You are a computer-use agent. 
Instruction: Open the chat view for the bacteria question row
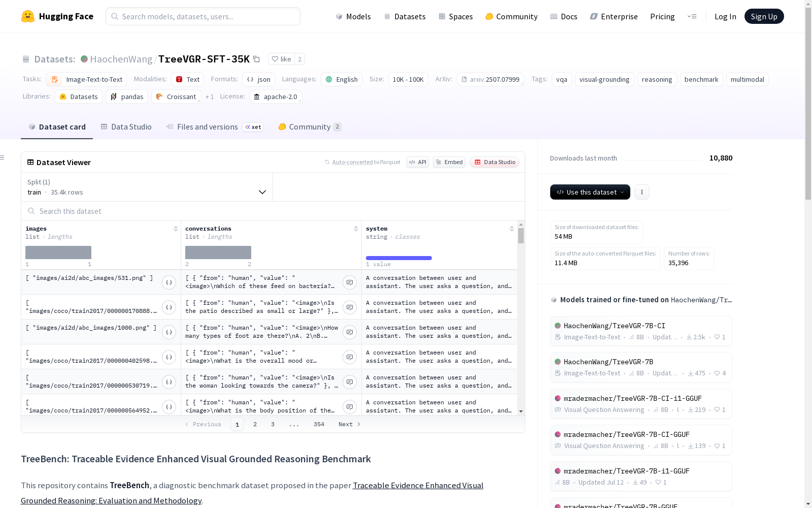pyautogui.click(x=350, y=282)
